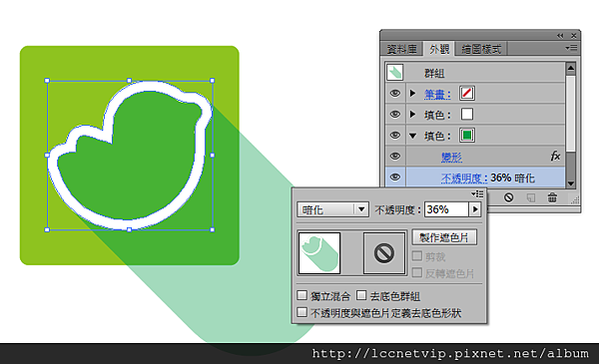Click the duplicate selected item icon
Viewport: 599px width, 364px height.
pyautogui.click(x=531, y=197)
